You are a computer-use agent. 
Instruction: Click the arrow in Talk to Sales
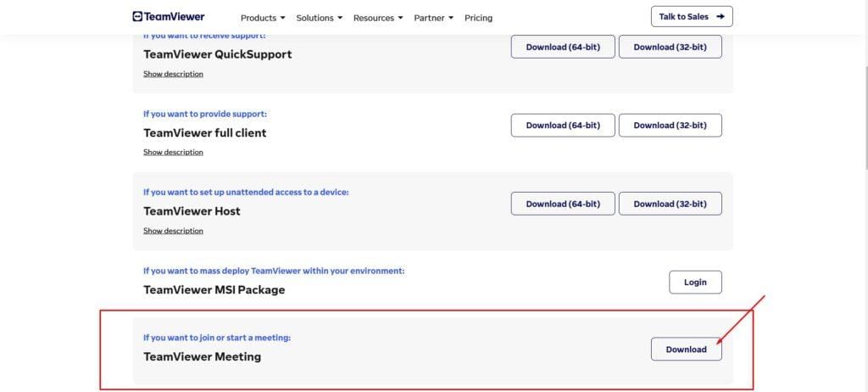pos(720,16)
